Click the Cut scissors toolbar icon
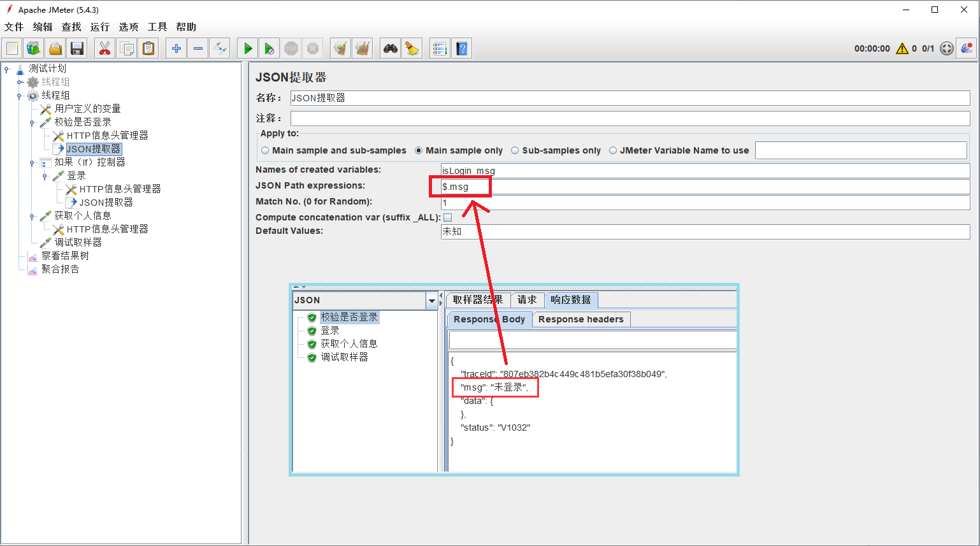This screenshot has width=980, height=546. (x=104, y=48)
